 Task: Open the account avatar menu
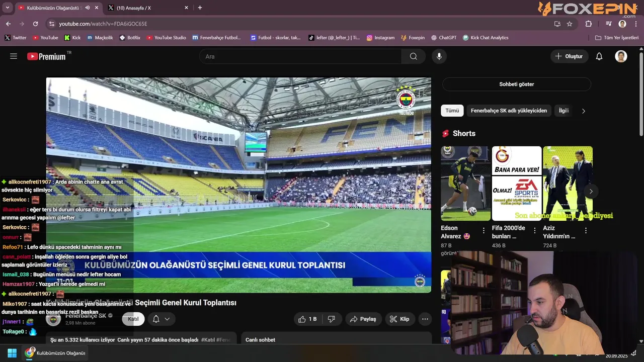[621, 56]
